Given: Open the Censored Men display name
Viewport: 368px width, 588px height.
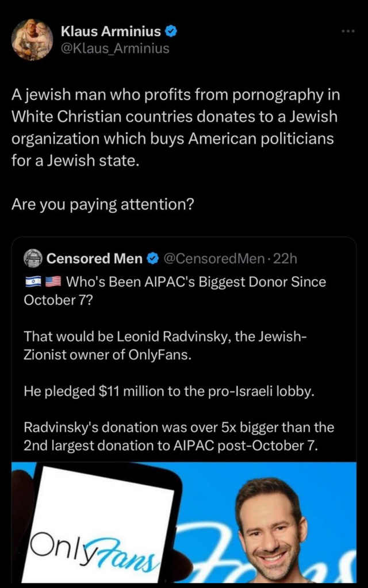Looking at the screenshot, I should click(x=94, y=259).
